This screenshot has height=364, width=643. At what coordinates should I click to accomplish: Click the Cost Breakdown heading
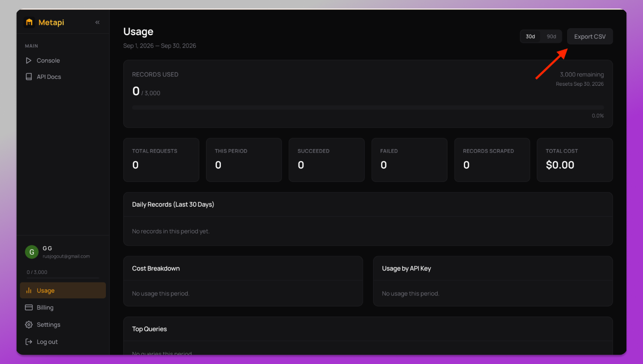click(156, 268)
